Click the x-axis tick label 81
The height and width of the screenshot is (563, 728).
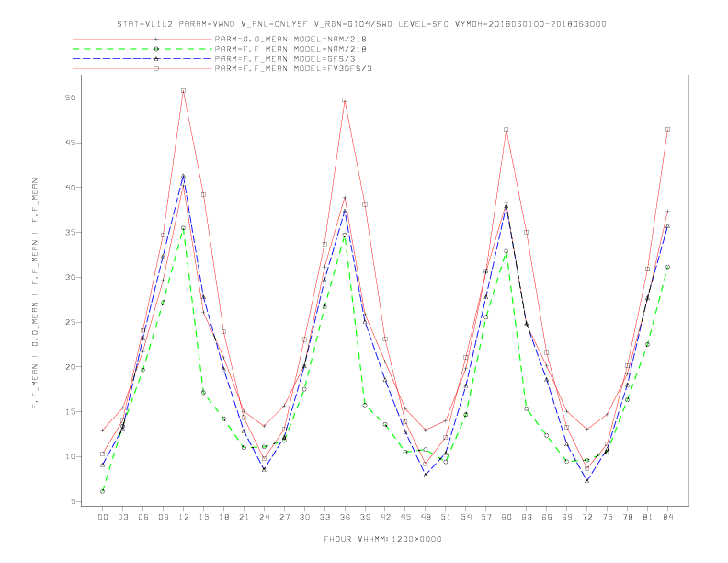point(647,517)
